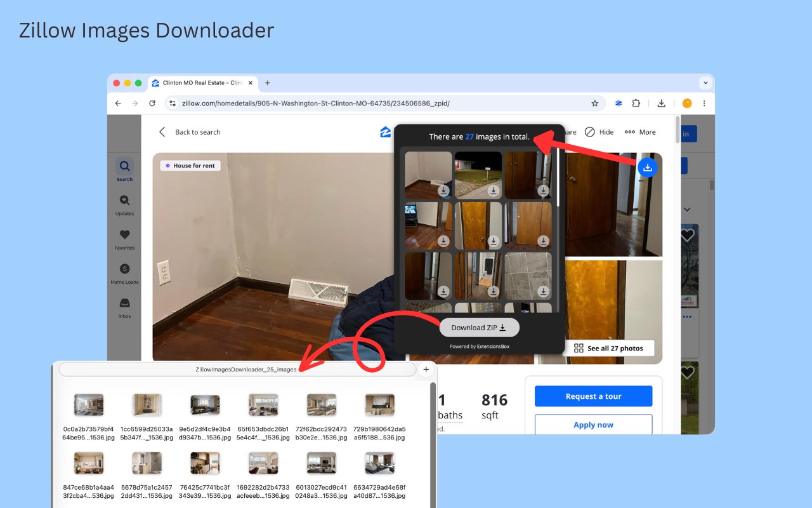
Task: Open Home Loans in the Zillow sidebar
Action: (x=124, y=273)
